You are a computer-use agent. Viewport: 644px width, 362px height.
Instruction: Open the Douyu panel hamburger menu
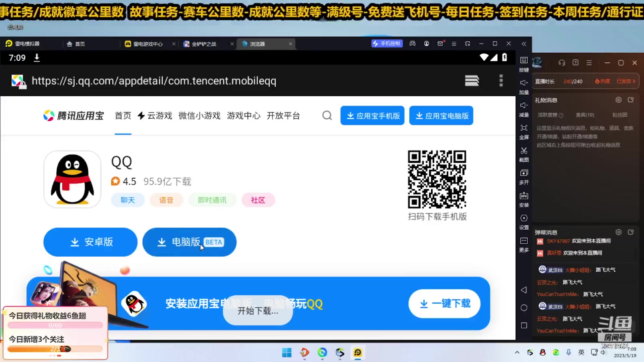[589, 63]
